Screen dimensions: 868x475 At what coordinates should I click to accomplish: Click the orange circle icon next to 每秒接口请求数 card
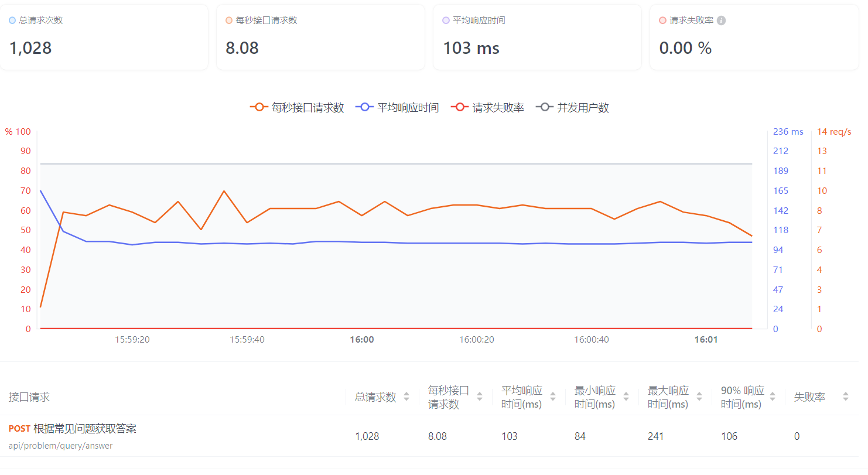[229, 20]
